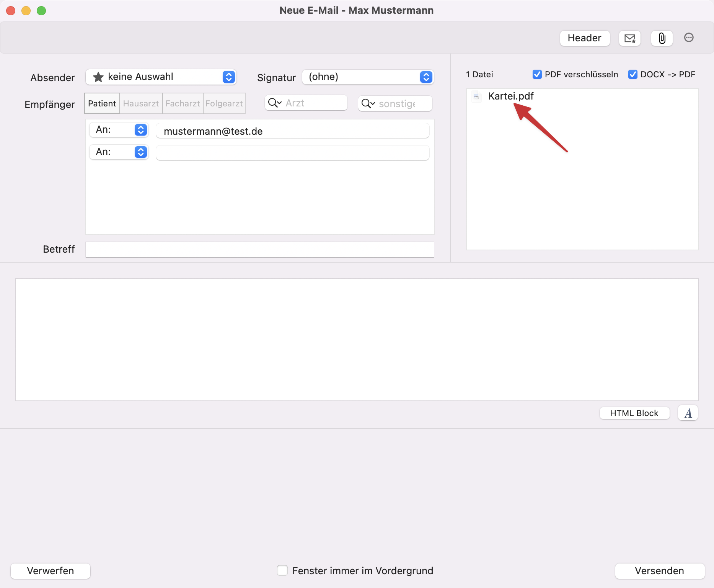This screenshot has width=714, height=588.
Task: Click the mail template envelope icon
Action: 630,38
